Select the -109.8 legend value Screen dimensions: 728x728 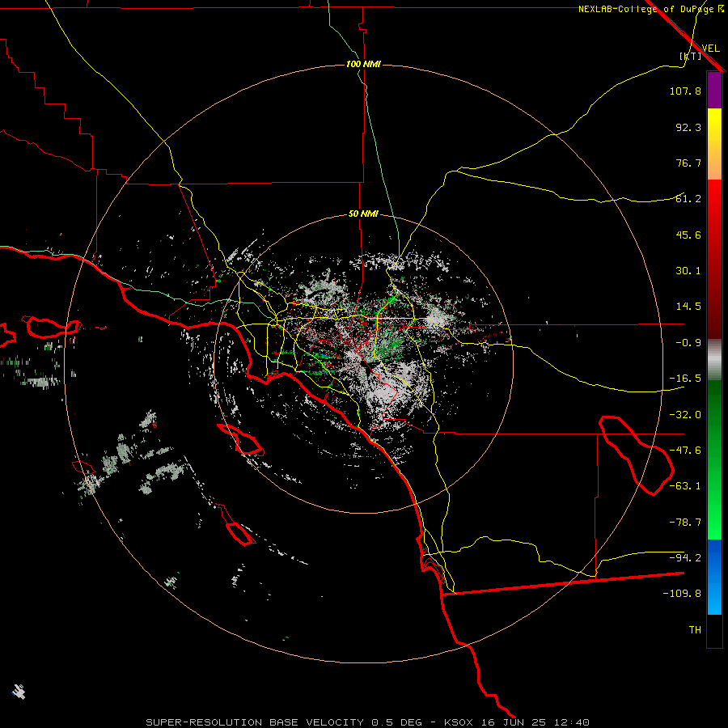tap(682, 594)
